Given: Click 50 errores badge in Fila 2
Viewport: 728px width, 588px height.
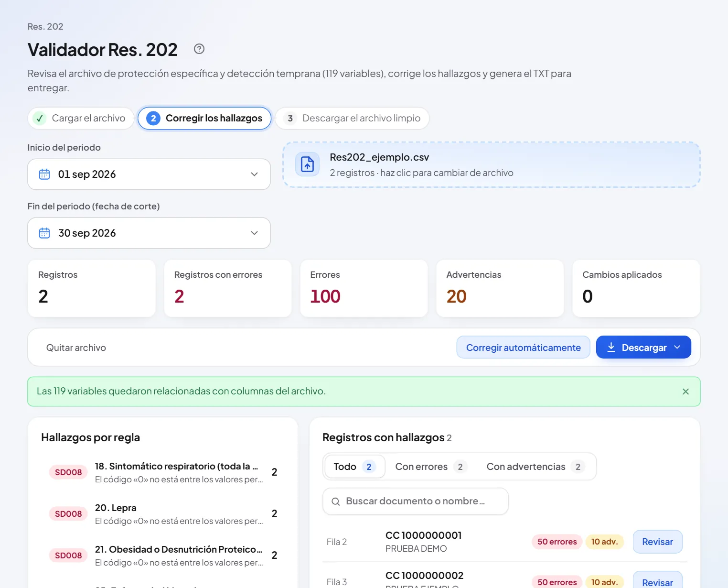Looking at the screenshot, I should (557, 542).
